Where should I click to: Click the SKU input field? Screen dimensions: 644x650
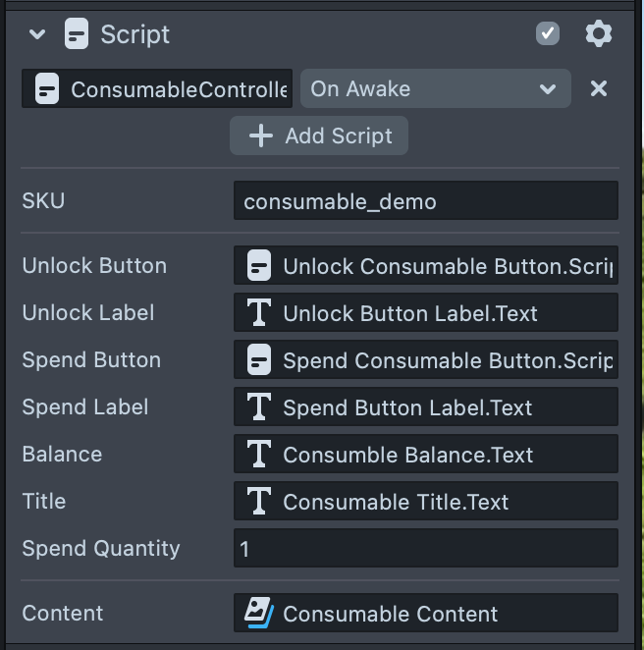pyautogui.click(x=426, y=201)
